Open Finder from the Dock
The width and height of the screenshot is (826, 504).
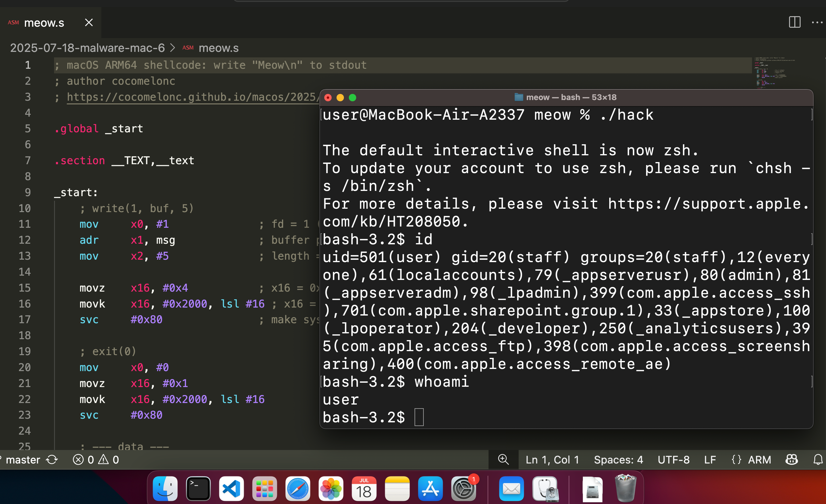pos(165,489)
